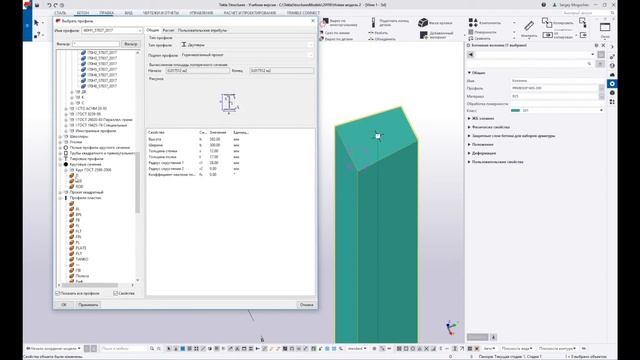Collapse the Круглые сечения tree node
The height and width of the screenshot is (360, 640).
point(60,164)
